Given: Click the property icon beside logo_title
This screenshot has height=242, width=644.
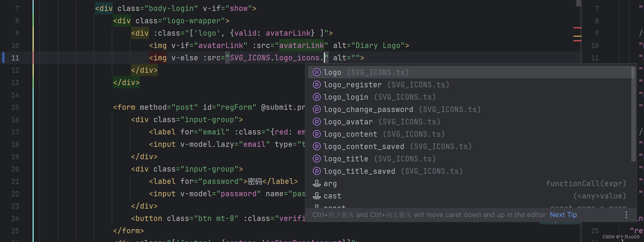Looking at the screenshot, I should (317, 159).
